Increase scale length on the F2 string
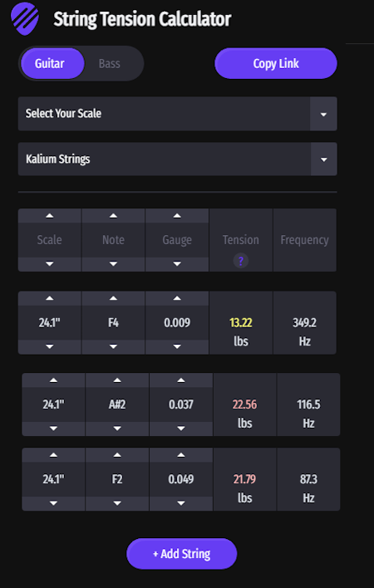Image resolution: width=374 pixels, height=588 pixels. [x=53, y=455]
